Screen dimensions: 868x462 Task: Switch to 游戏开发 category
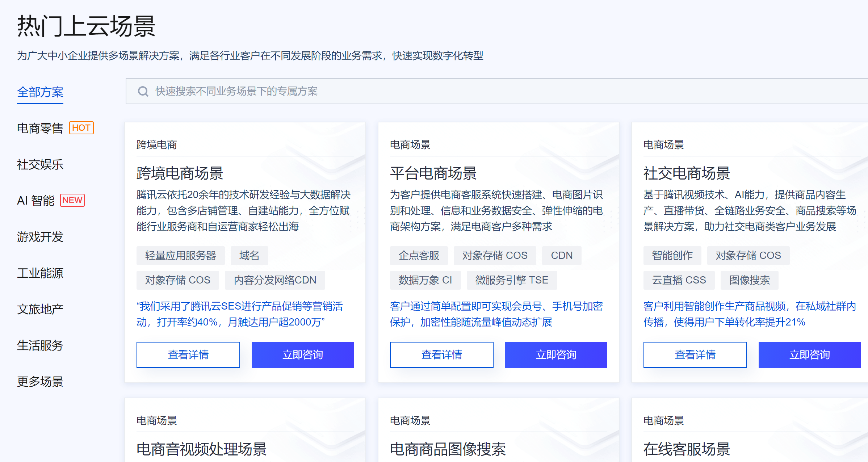tap(40, 237)
